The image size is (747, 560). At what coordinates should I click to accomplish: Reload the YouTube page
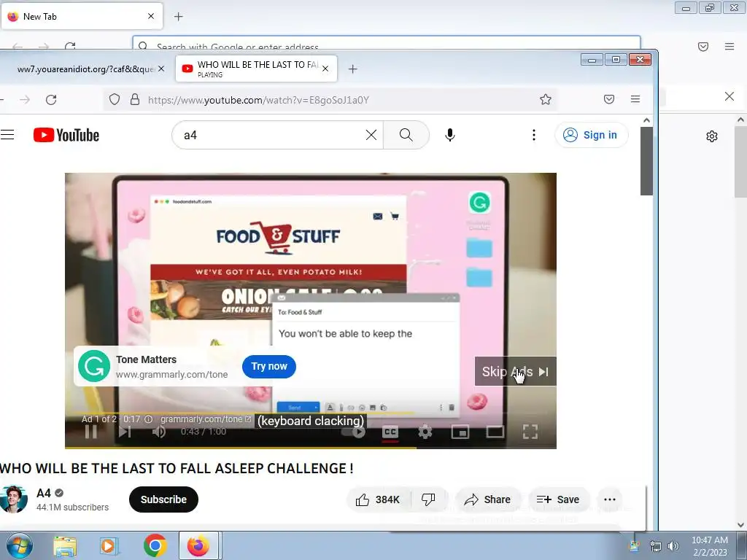click(51, 99)
